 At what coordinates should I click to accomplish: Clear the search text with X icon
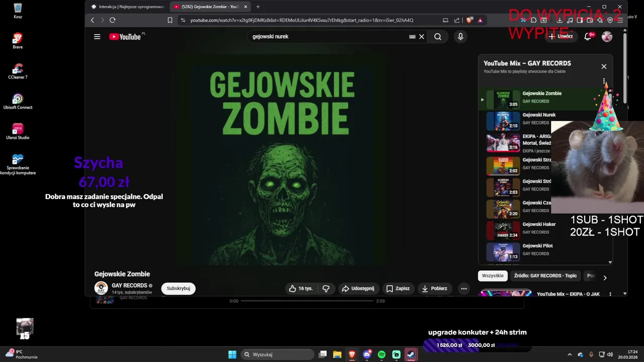[422, 37]
